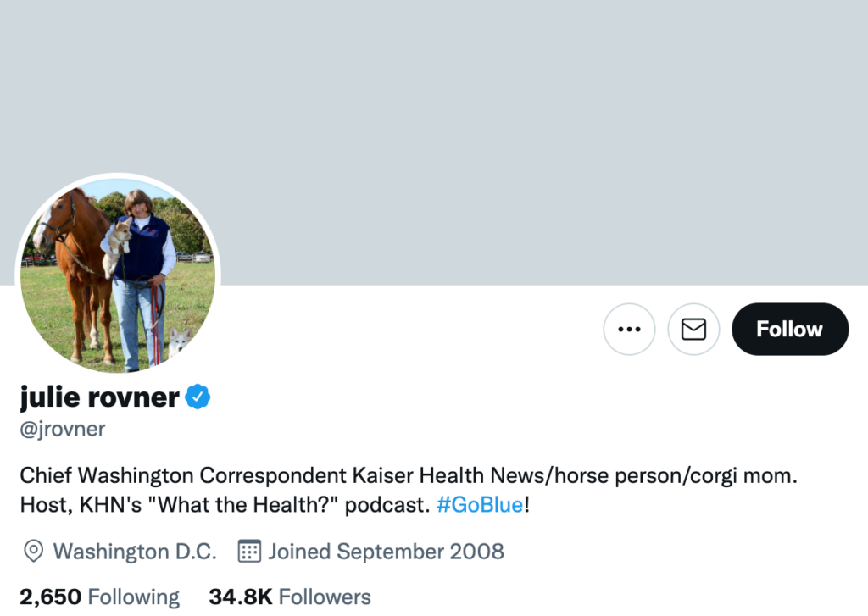Image resolution: width=868 pixels, height=616 pixels.
Task: Click the display name julie rovner
Action: 100,397
